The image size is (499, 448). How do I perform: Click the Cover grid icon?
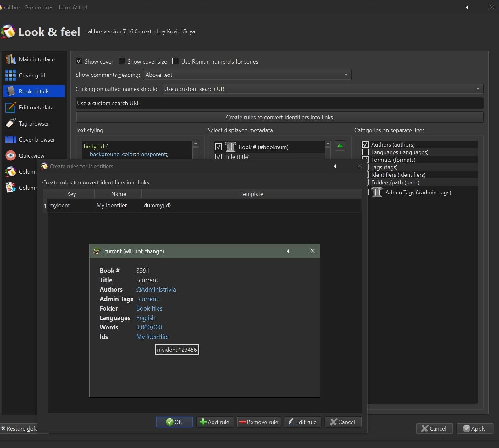11,75
